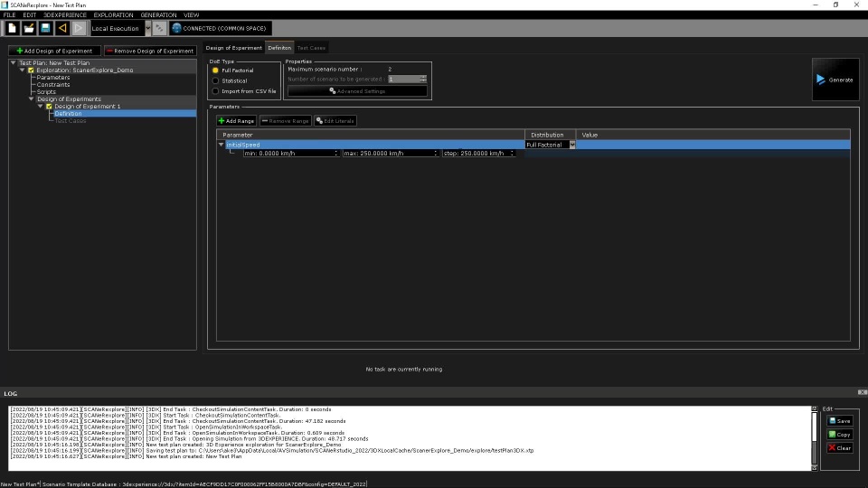This screenshot has width=868, height=488.
Task: Click the blue Generate arrow icon
Action: tap(820, 80)
